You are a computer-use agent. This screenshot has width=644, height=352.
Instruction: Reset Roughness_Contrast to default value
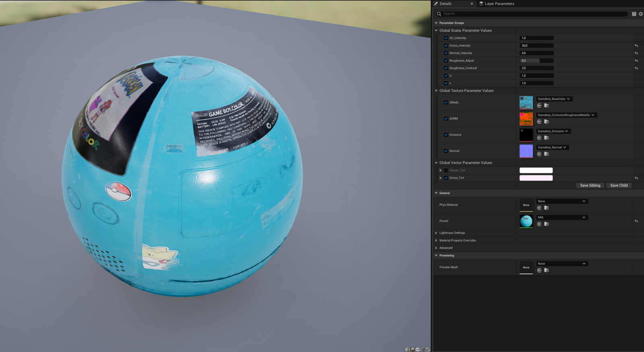tap(636, 68)
